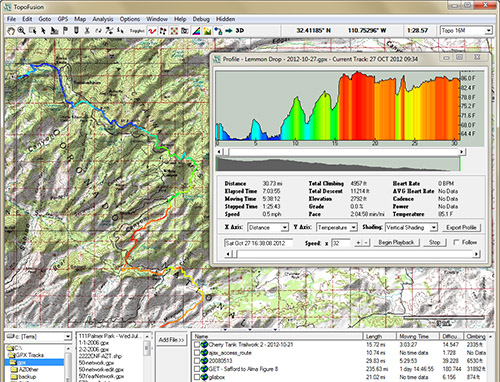Open the Map menu
Image resolution: width=500 pixels, height=382 pixels.
(x=80, y=19)
